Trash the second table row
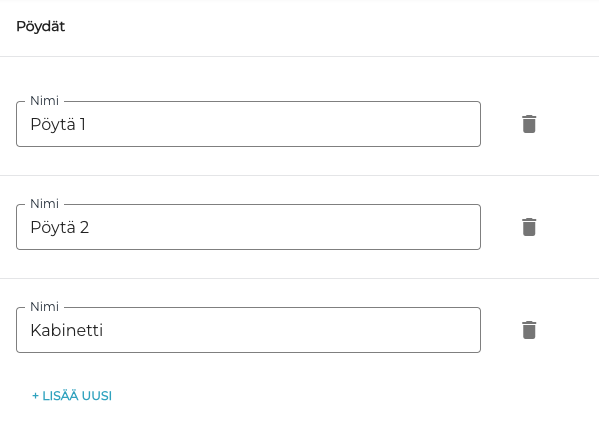 coord(529,227)
